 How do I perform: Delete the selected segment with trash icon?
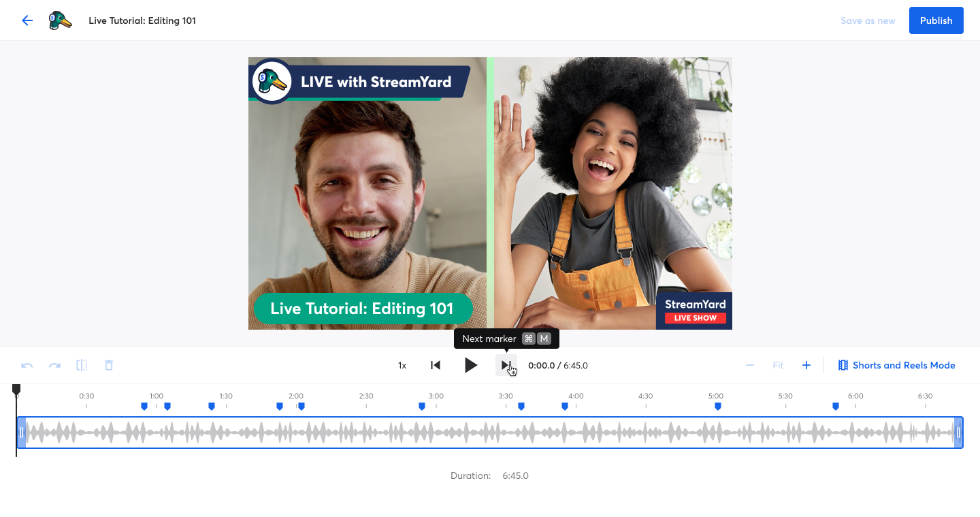[109, 365]
